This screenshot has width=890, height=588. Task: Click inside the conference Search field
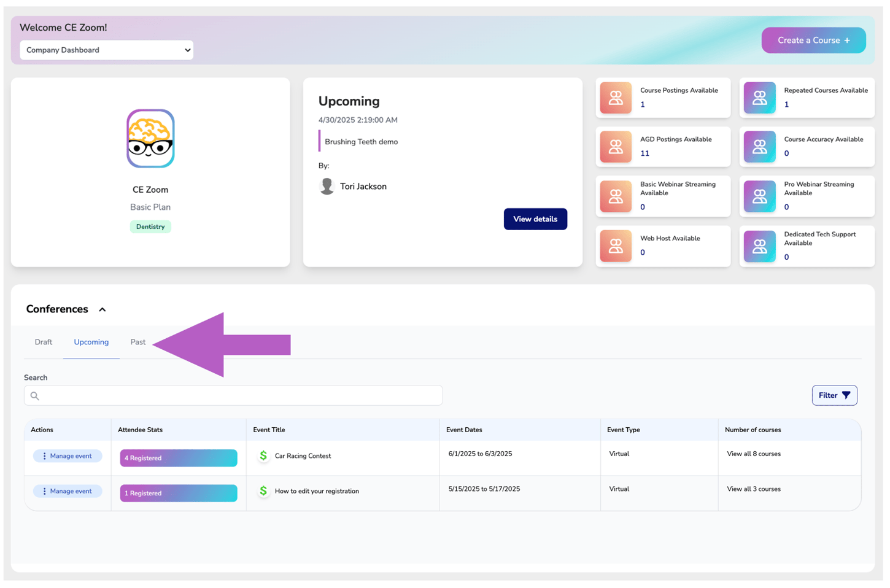(233, 395)
